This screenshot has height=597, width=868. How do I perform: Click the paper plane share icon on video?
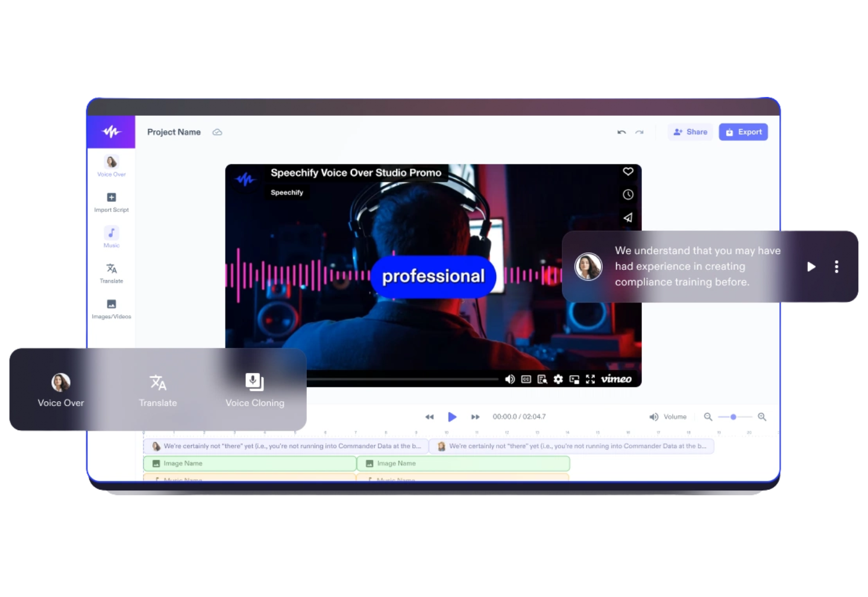click(628, 217)
